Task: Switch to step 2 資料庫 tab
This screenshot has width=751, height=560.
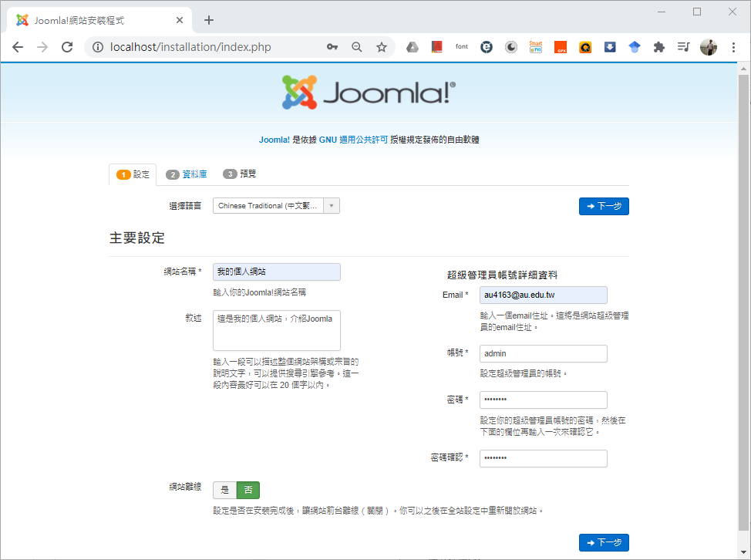Action: point(187,174)
